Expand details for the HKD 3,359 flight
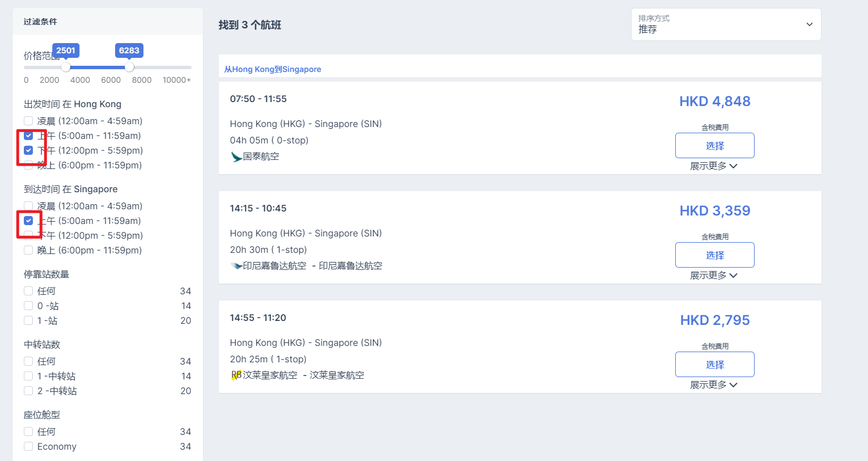 tap(714, 276)
